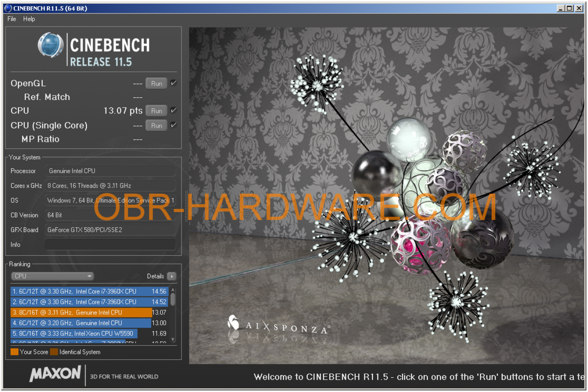This screenshot has width=588, height=392.
Task: Open the CPU ranking dropdown
Action: (52, 276)
